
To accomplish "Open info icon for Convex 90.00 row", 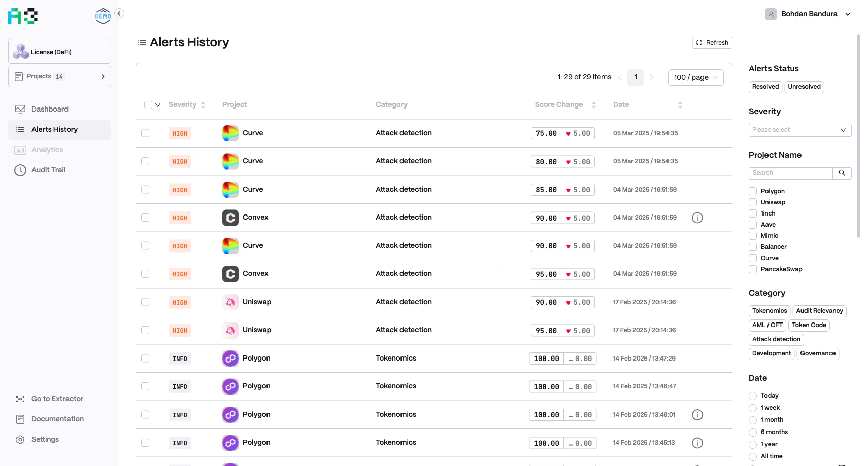I will coord(697,218).
